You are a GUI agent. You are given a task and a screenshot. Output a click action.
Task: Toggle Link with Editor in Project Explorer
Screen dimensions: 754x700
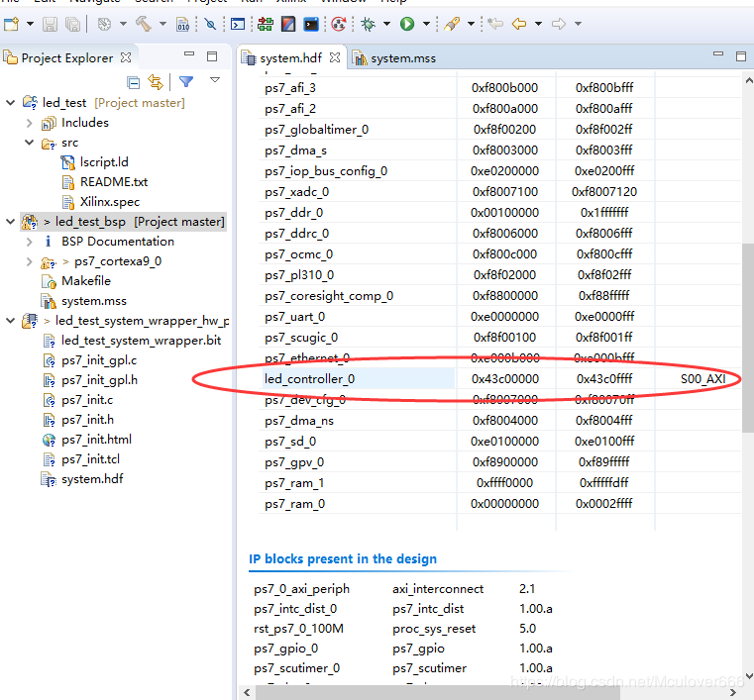coord(156,82)
